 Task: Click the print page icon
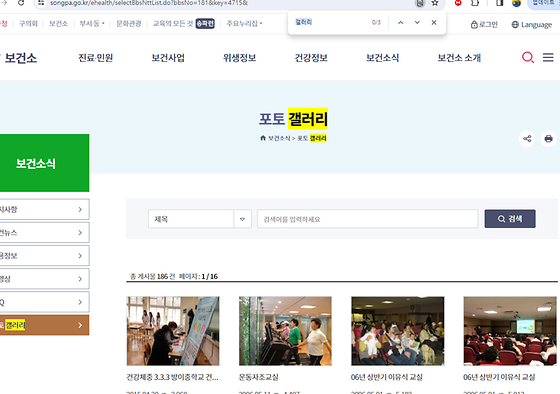[x=549, y=139]
